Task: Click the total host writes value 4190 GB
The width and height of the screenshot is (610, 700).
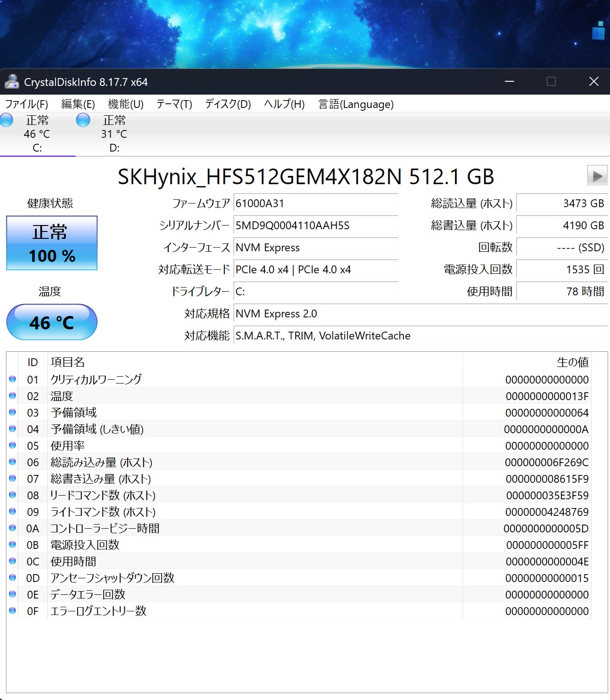Action: [x=562, y=225]
